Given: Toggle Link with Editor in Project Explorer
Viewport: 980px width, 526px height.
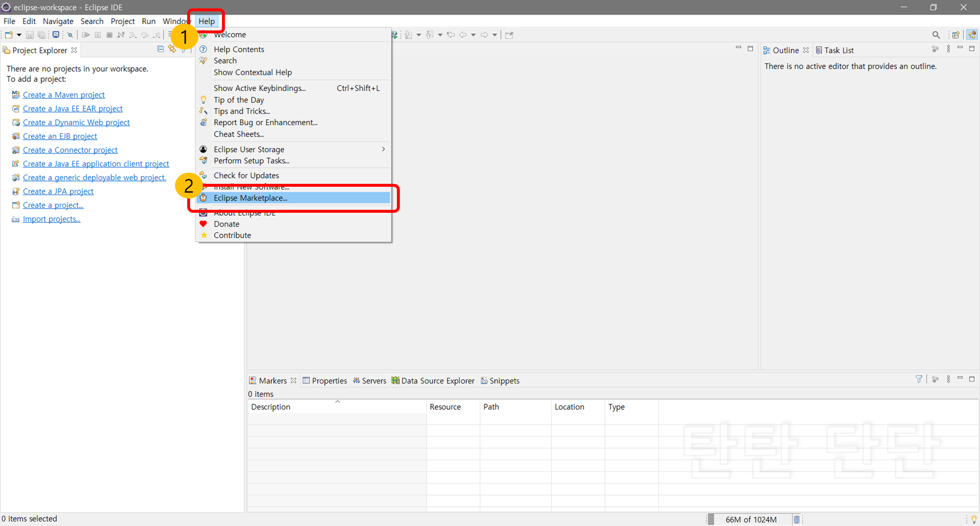Looking at the screenshot, I should [172, 49].
